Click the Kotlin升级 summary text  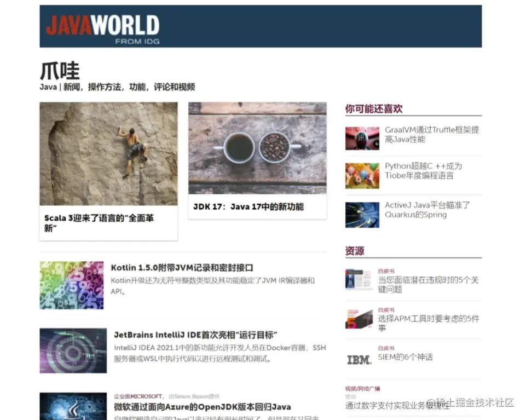coord(213,286)
